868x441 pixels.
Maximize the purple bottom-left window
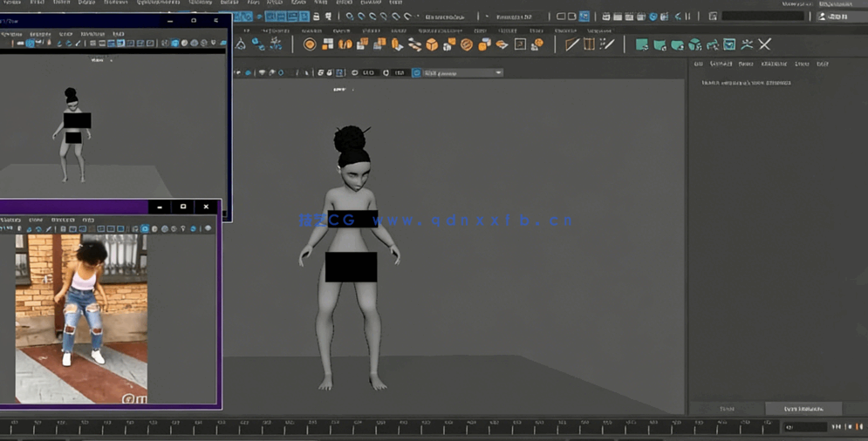(183, 207)
